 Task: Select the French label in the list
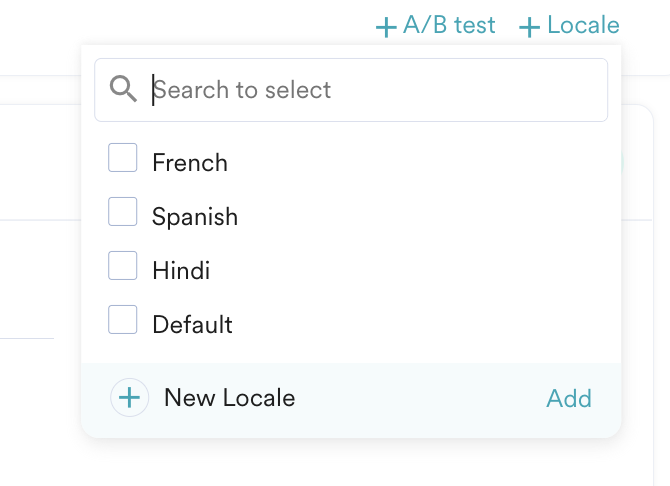click(x=190, y=162)
